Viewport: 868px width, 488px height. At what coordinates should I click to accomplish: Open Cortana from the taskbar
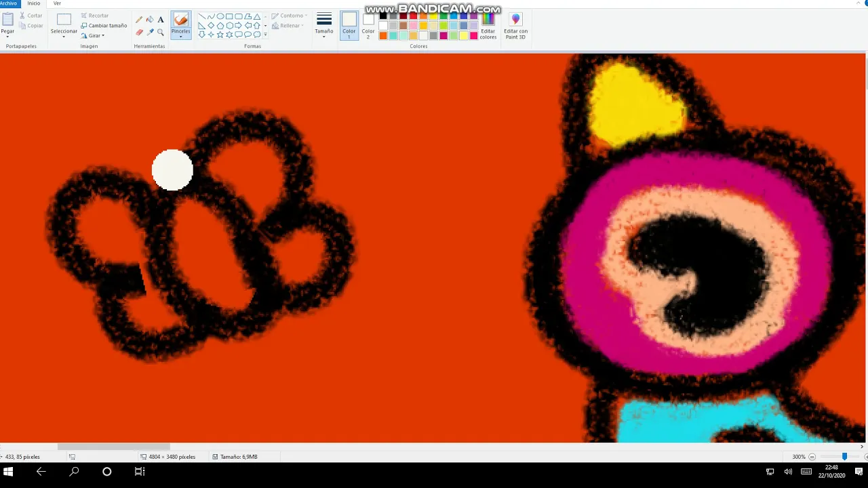pos(106,472)
